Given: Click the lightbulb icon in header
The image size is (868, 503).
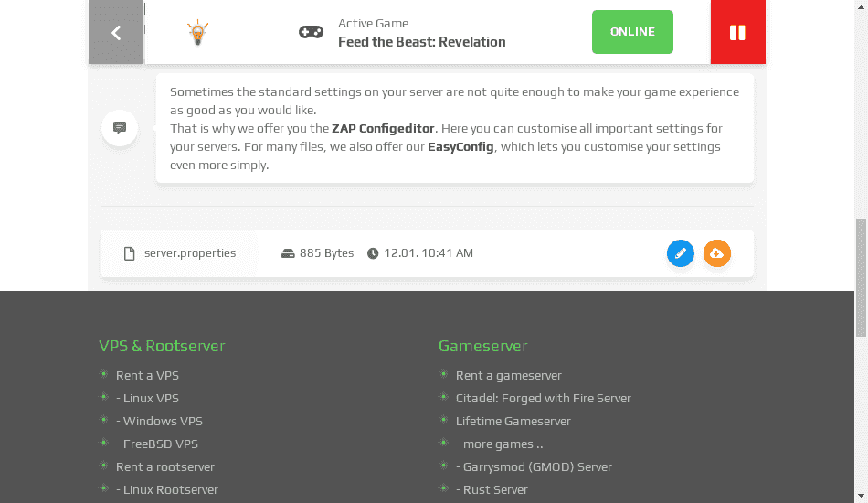Looking at the screenshot, I should (197, 33).
